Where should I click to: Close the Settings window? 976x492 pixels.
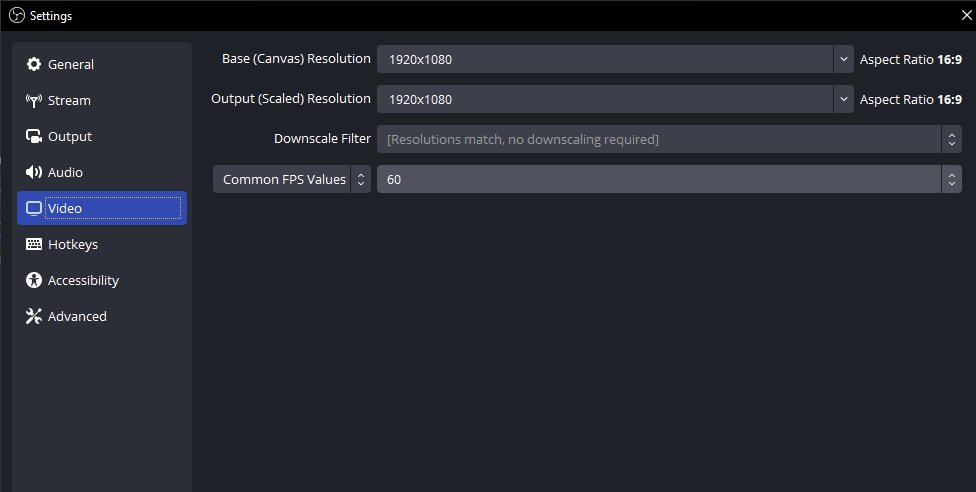pyautogui.click(x=966, y=16)
